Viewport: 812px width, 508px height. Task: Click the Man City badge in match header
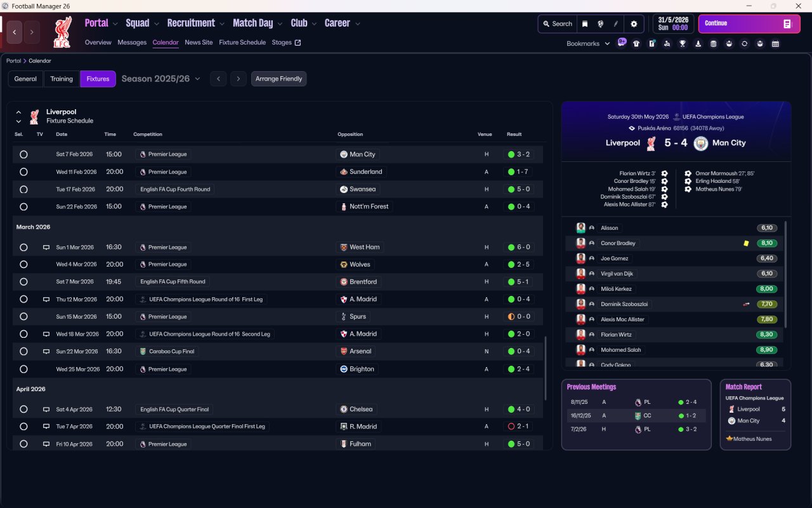[700, 143]
